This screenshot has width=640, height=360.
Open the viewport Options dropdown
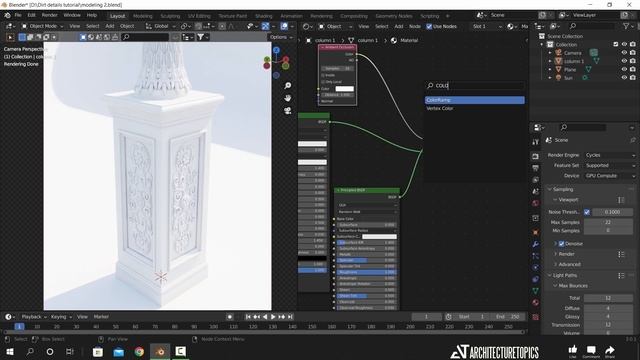coord(281,37)
